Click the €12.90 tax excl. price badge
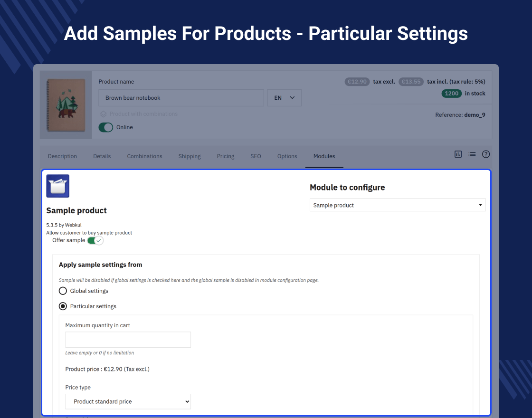The width and height of the screenshot is (532, 418). [357, 81]
